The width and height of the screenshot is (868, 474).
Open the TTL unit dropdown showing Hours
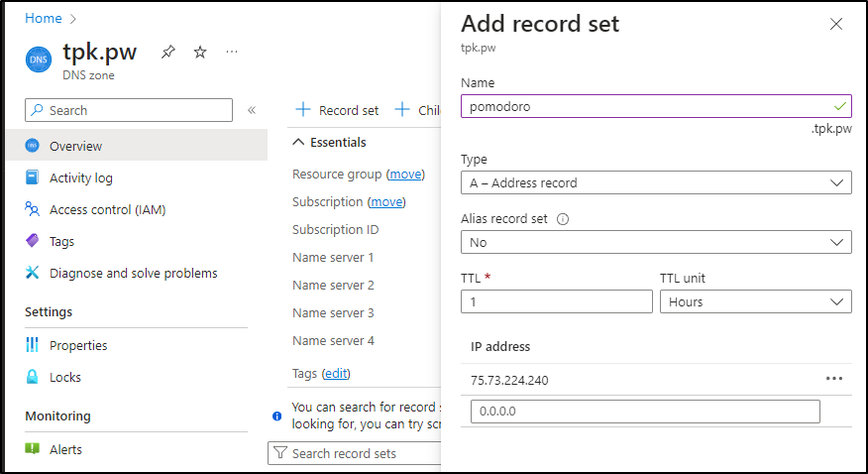[756, 301]
